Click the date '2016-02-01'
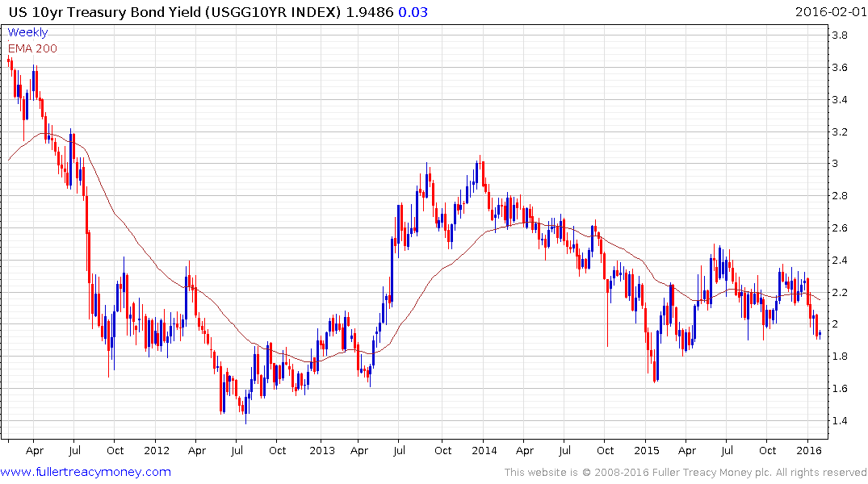Viewport: 868px width, 484px height. 830,11
